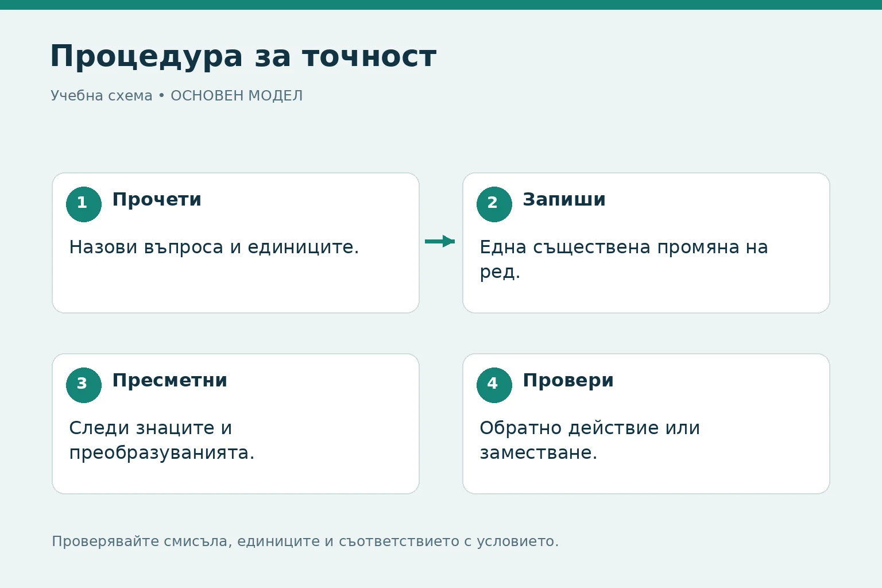Viewport: 882px width, 588px height.
Task: Click the step 1 number badge
Action: (84, 204)
